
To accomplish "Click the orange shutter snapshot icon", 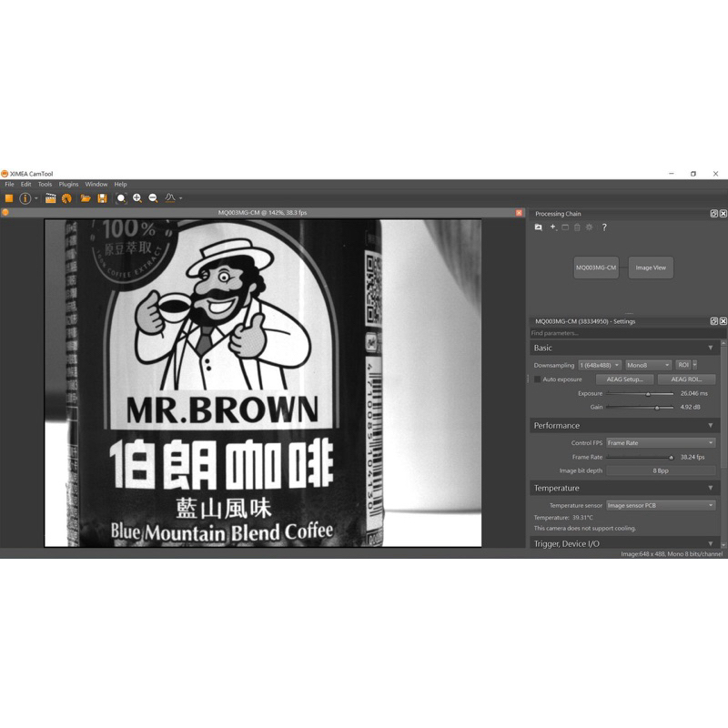I will click(x=66, y=198).
